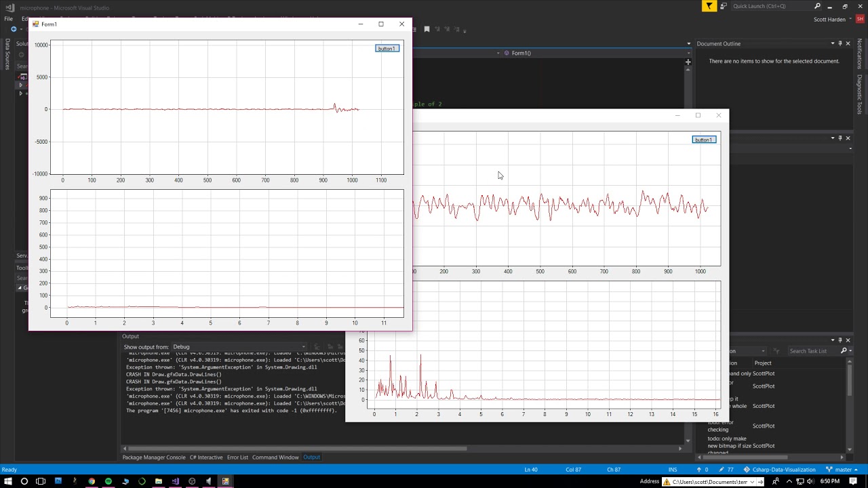
Task: Close the Document Outline panel
Action: [x=848, y=43]
